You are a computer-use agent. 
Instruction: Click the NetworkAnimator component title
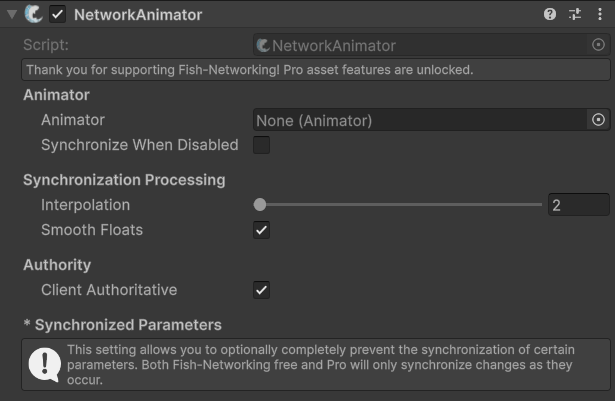click(138, 15)
